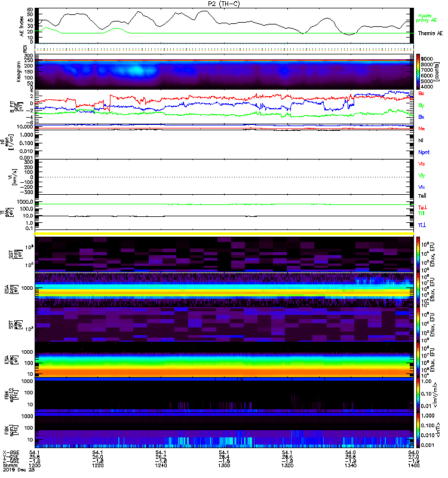The height and width of the screenshot is (478, 448).
Task: Click the Keogram counts color bar
Action: [418, 72]
